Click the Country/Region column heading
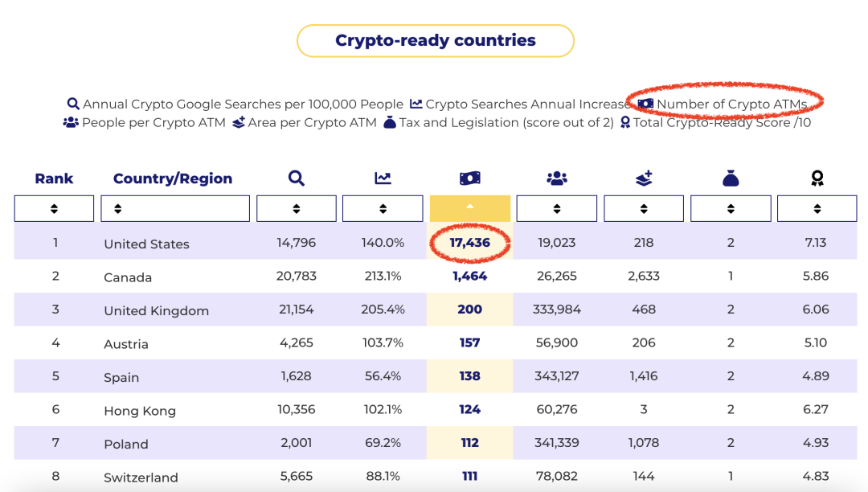 [x=173, y=178]
